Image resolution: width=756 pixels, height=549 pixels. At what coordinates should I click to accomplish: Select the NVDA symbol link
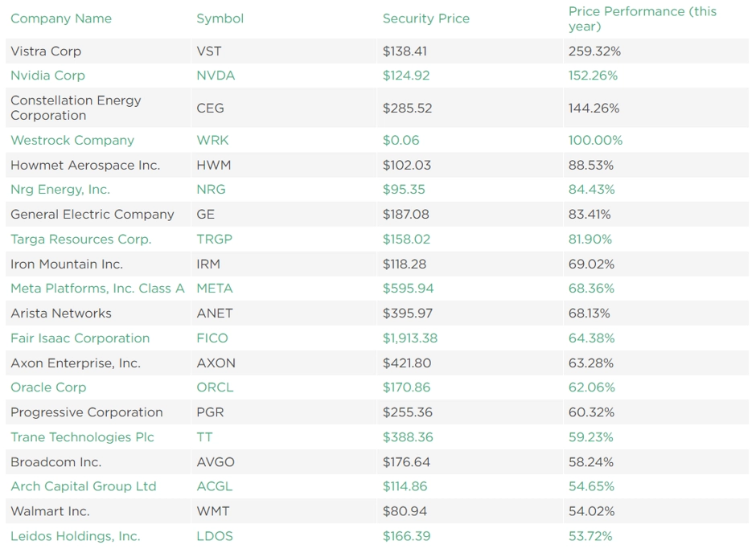coord(216,76)
